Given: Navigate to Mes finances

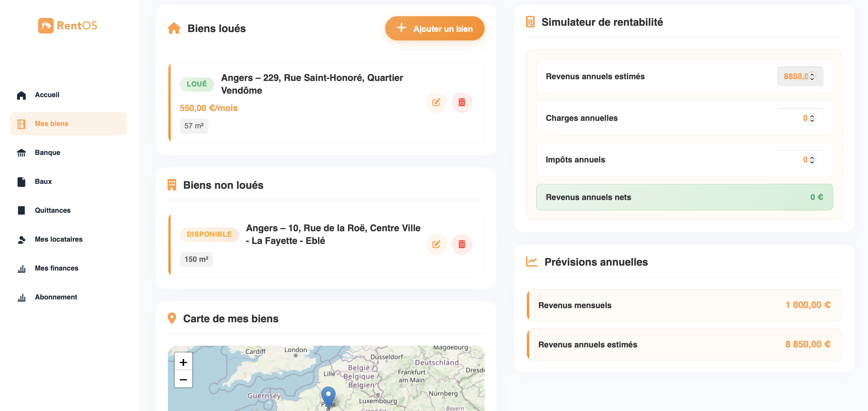Looking at the screenshot, I should tap(56, 268).
